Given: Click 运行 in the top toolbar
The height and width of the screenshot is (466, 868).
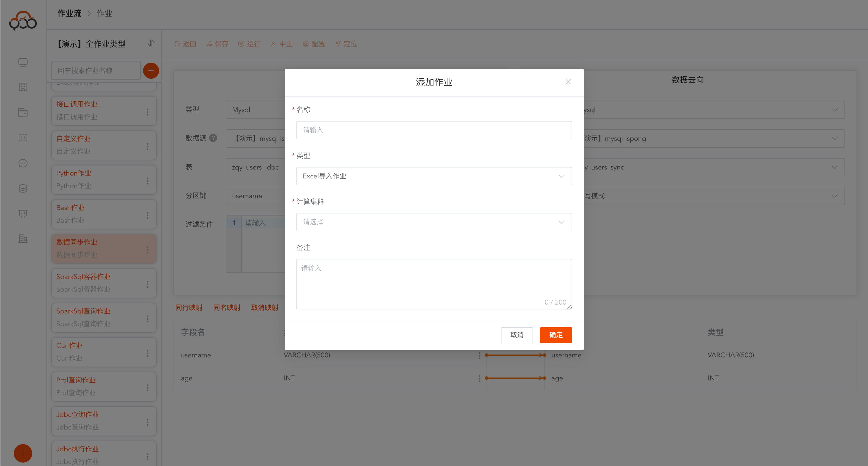Looking at the screenshot, I should [x=249, y=44].
